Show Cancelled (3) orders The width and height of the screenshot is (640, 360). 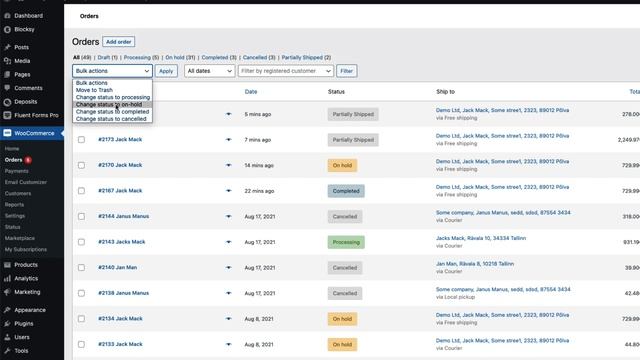(259, 58)
